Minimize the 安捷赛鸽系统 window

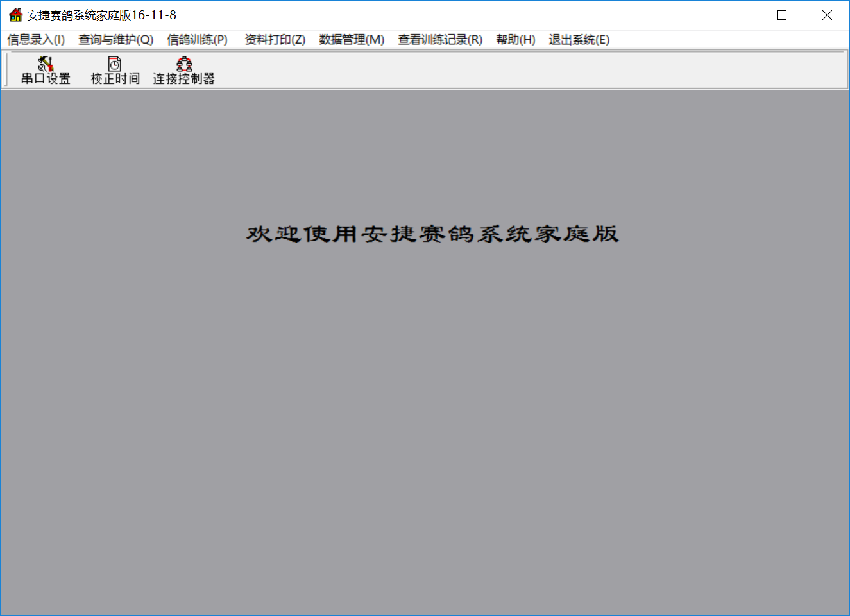[x=737, y=15]
